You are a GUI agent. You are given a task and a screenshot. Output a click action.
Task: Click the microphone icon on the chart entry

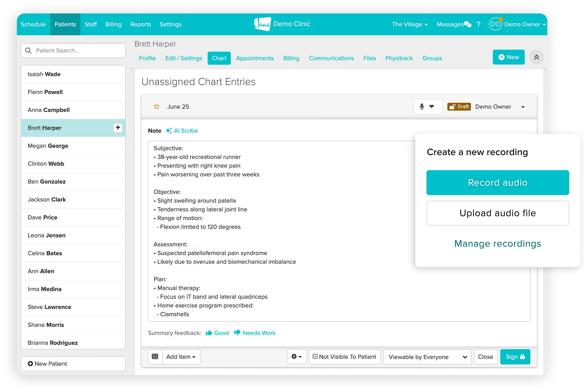pos(422,106)
